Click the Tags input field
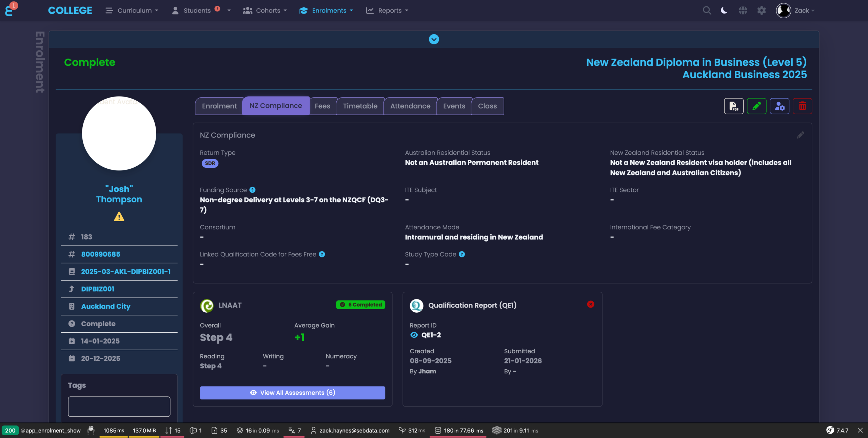The image size is (868, 438). point(119,406)
